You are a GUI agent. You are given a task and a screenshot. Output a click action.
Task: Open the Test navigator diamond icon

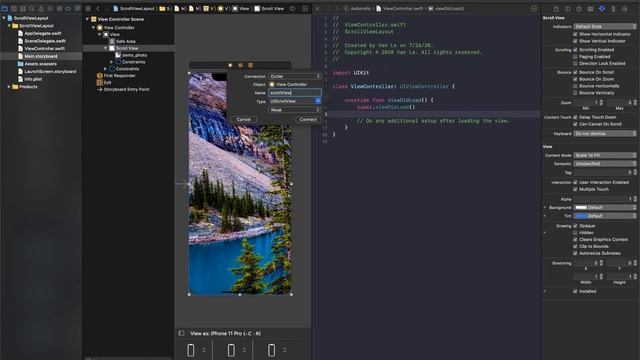click(x=50, y=8)
